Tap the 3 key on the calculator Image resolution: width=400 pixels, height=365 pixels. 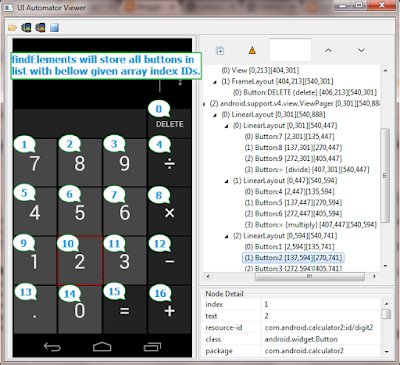(124, 260)
